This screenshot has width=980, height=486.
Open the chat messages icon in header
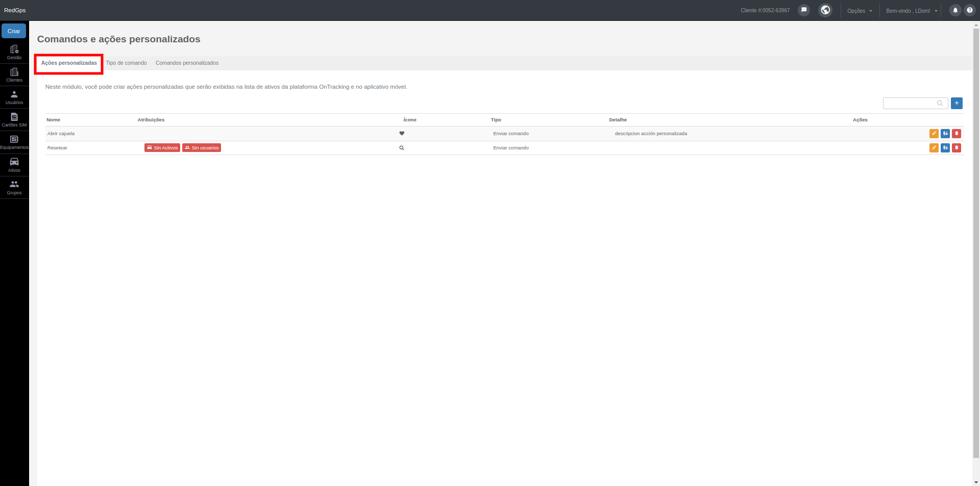coord(804,10)
